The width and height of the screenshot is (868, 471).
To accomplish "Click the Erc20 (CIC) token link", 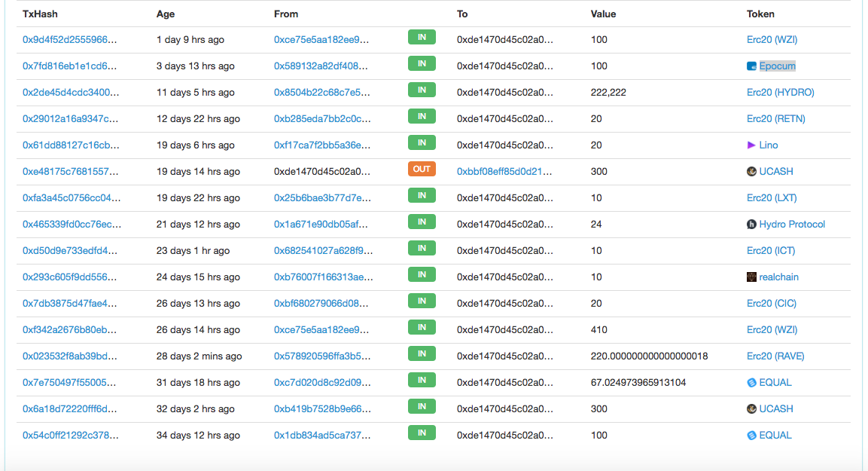I will 772,303.
